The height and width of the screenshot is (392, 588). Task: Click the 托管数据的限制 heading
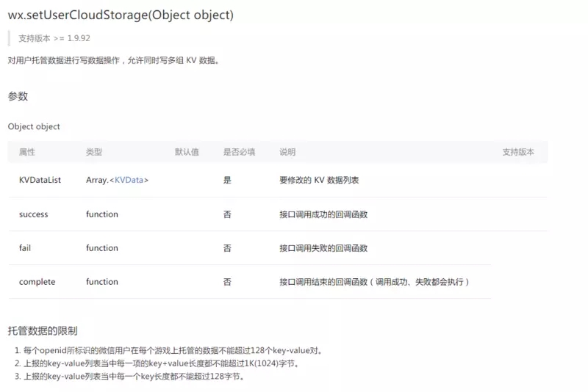point(43,331)
